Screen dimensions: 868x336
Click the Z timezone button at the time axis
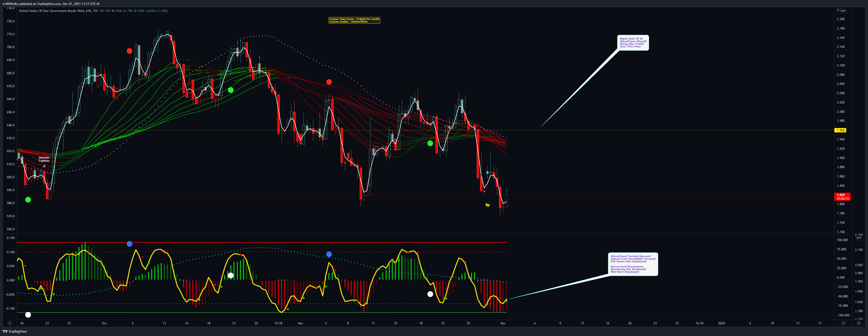[9, 323]
